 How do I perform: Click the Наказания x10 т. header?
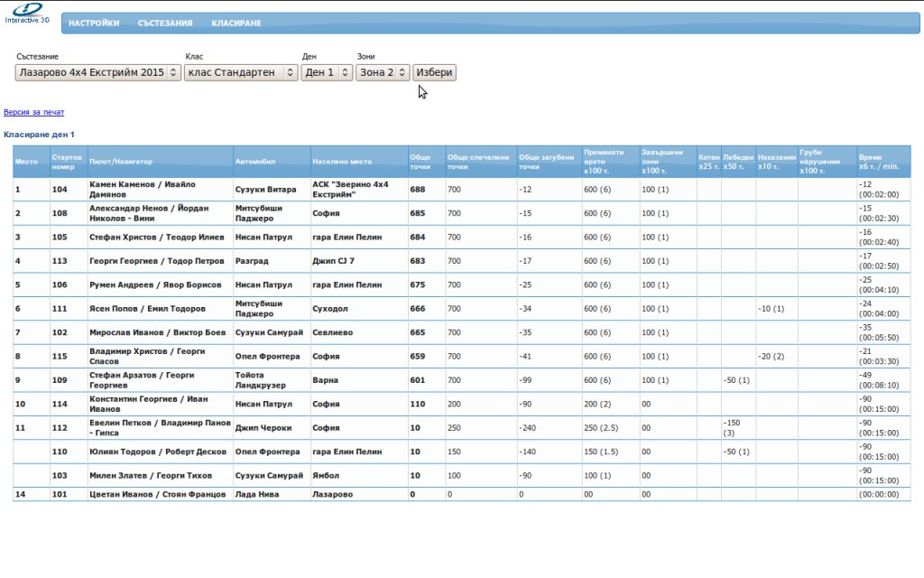tap(777, 162)
